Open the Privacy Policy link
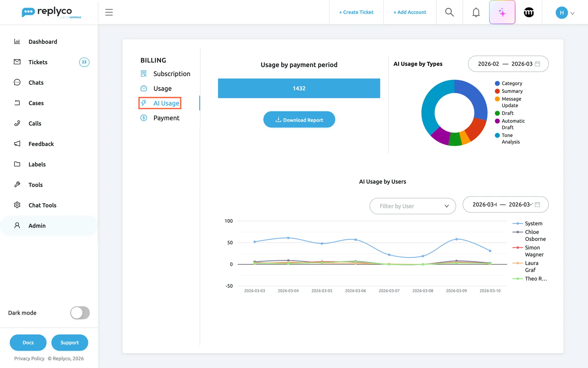The width and height of the screenshot is (588, 368). coord(29,359)
